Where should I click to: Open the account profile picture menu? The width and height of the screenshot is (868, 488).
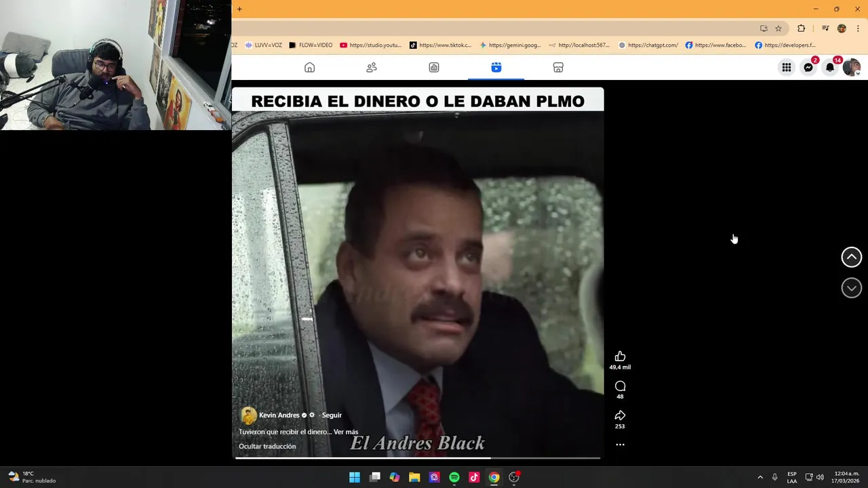coord(852,68)
